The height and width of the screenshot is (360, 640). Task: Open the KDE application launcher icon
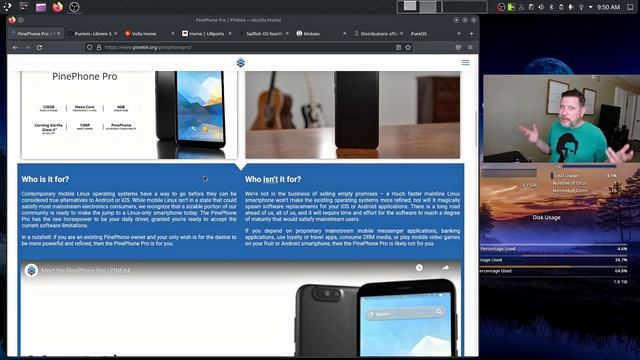[x=7, y=7]
